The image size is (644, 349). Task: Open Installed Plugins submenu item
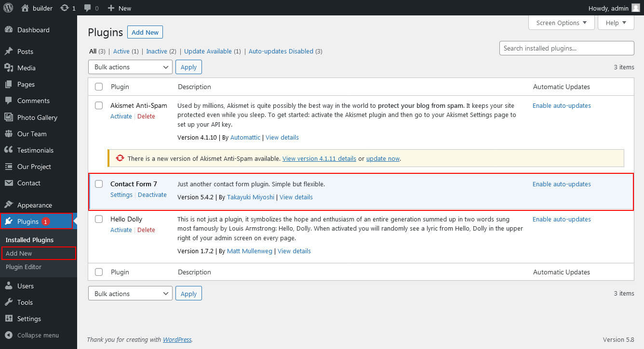pyautogui.click(x=30, y=240)
